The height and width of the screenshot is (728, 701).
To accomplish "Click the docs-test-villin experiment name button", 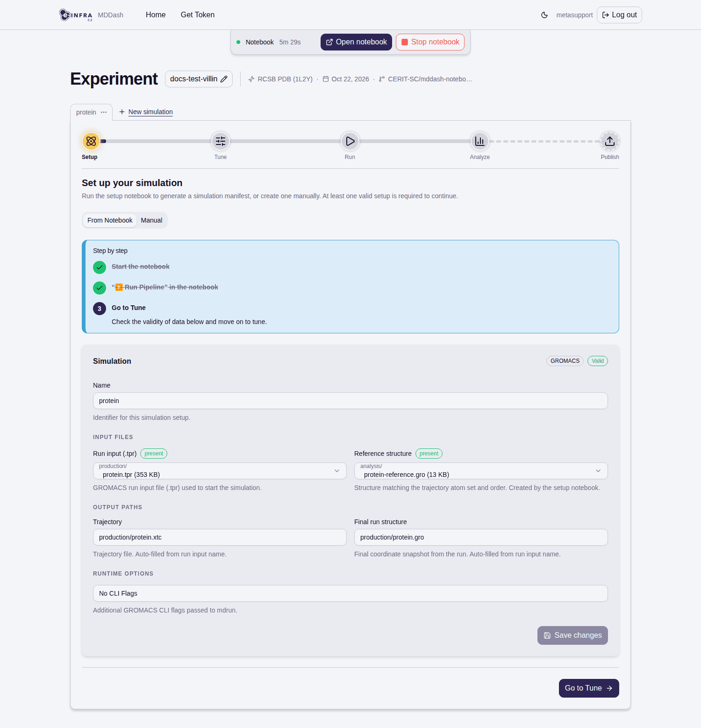I will coord(199,79).
